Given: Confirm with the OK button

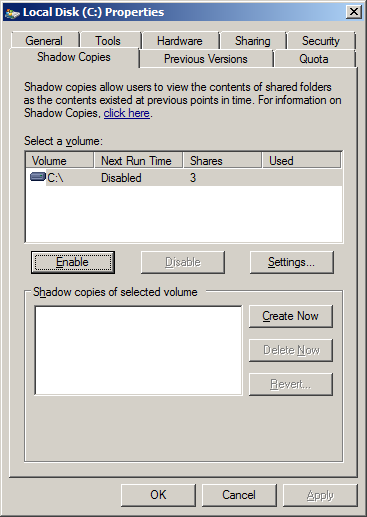Looking at the screenshot, I should coord(158,495).
